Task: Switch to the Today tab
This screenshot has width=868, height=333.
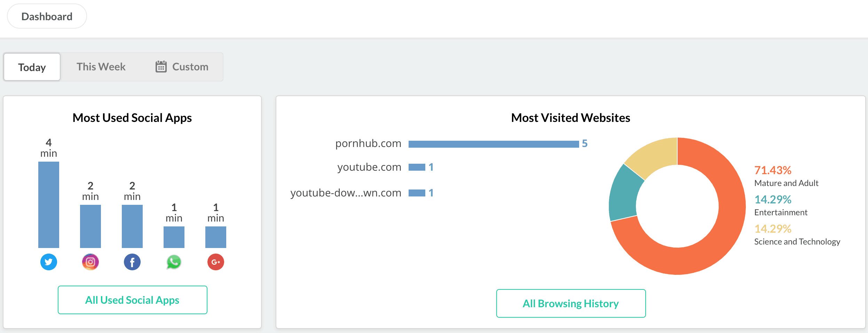Action: click(32, 67)
